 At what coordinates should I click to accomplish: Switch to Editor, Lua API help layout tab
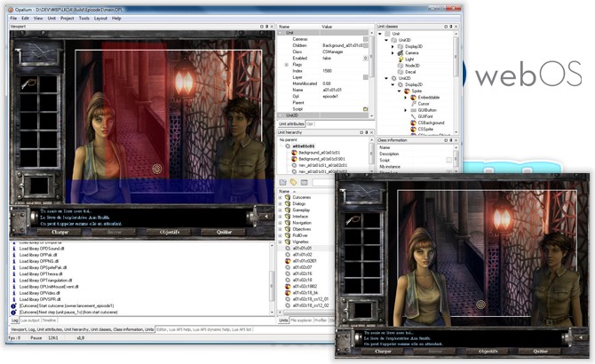(x=204, y=329)
